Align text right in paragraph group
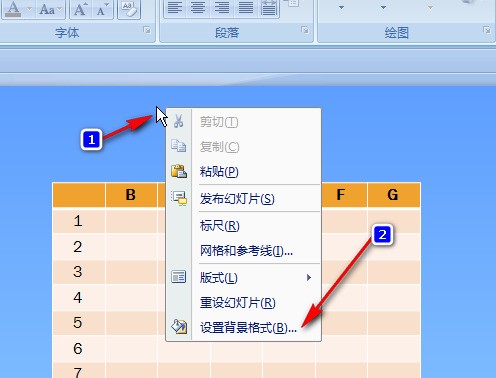This screenshot has height=378, width=496. [x=222, y=8]
